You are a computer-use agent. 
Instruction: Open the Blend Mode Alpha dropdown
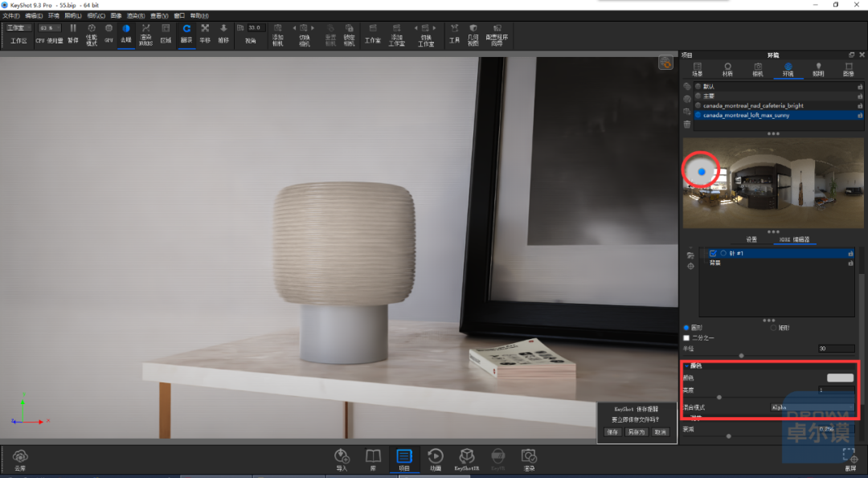pos(812,407)
